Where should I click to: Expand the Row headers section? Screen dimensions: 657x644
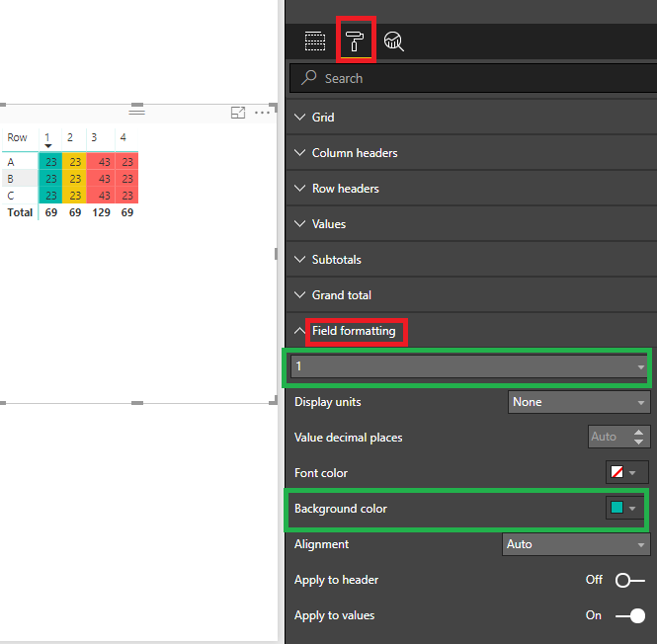pyautogui.click(x=471, y=189)
